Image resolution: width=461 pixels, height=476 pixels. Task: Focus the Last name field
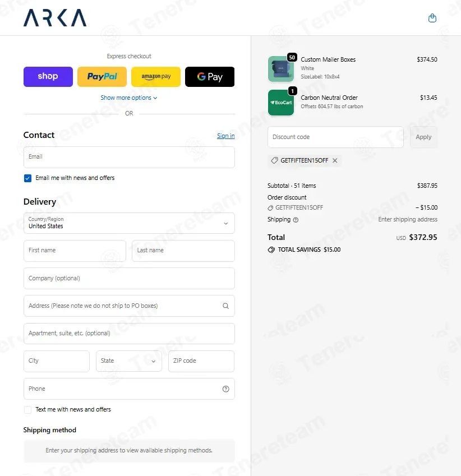coord(183,251)
